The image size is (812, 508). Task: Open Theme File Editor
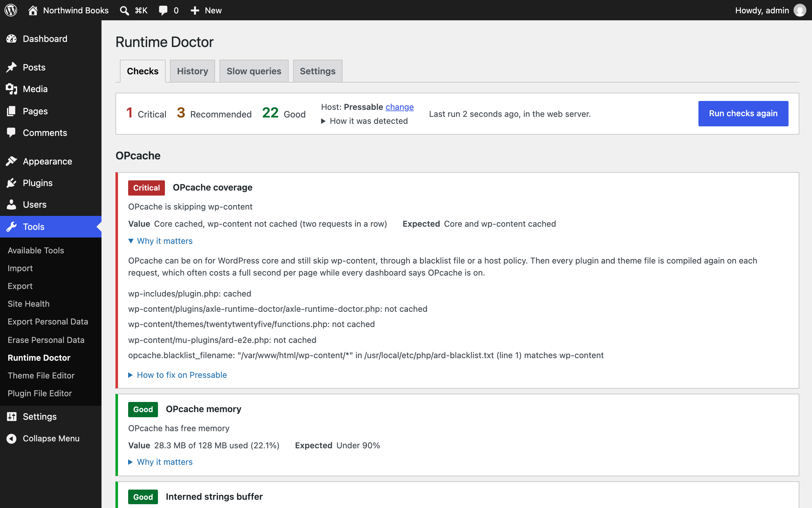(x=41, y=375)
